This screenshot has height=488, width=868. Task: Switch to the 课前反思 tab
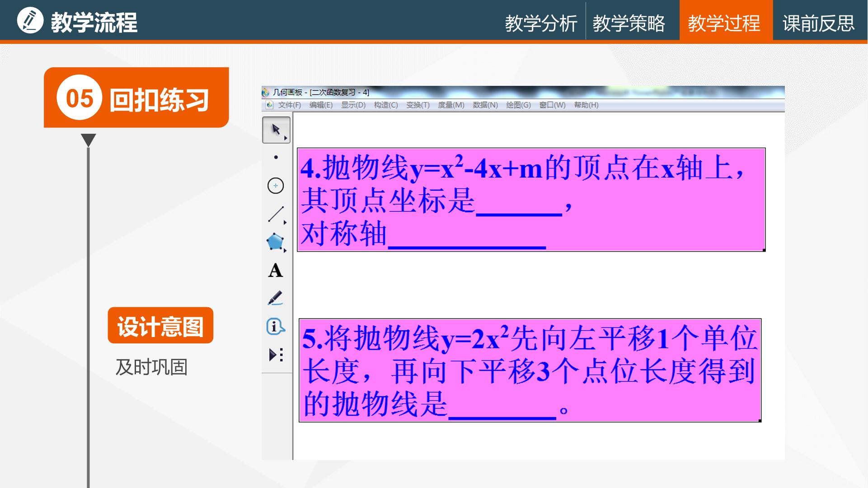click(x=819, y=23)
